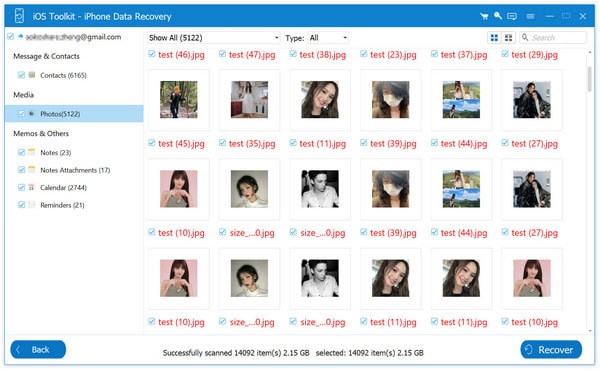Click the Photos category icon
This screenshot has height=370, width=600.
[x=32, y=113]
